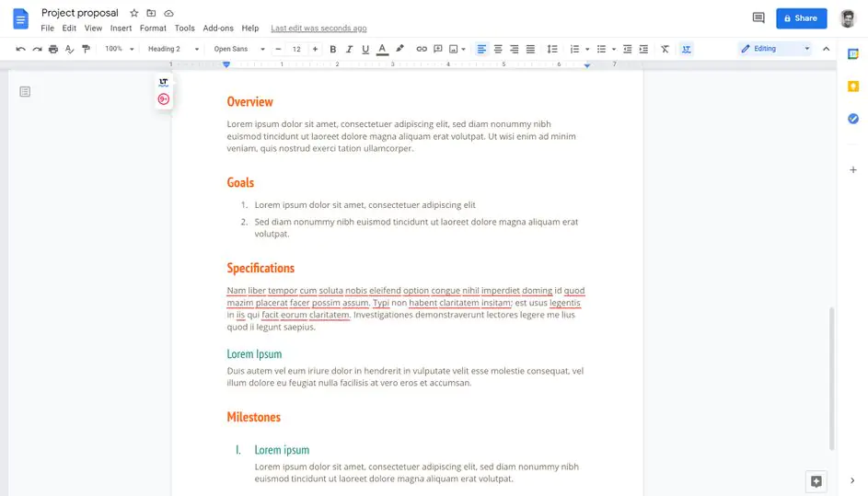Open the Insert menu
The image size is (868, 496).
[121, 29]
